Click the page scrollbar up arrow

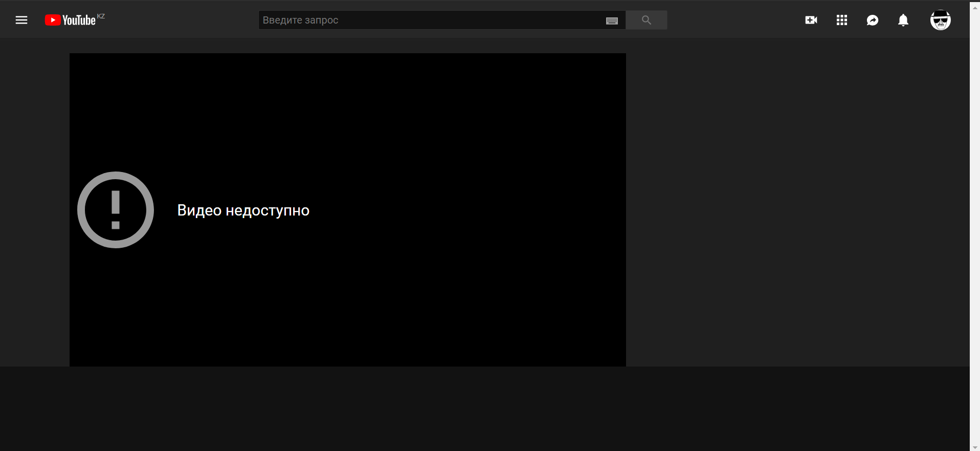975,8
